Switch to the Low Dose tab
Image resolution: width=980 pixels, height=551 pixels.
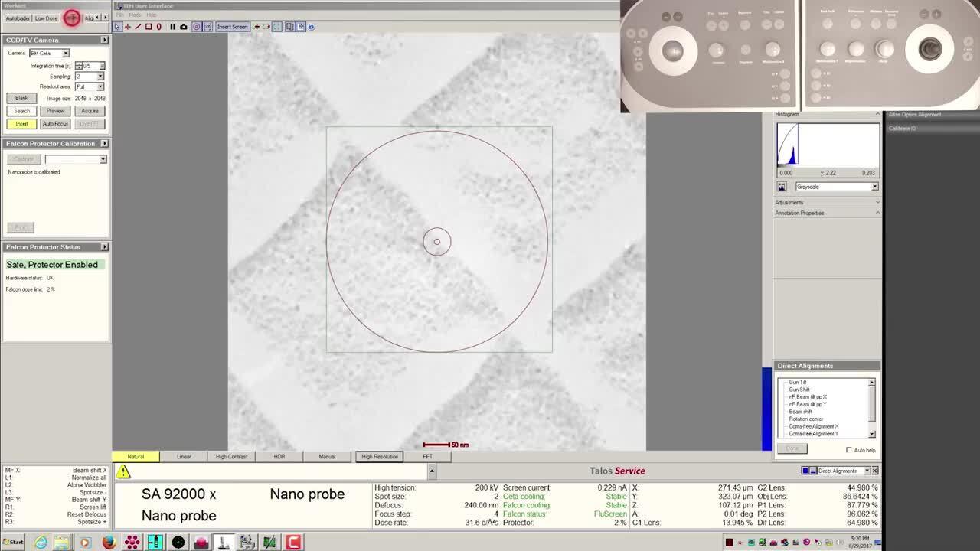(x=46, y=18)
